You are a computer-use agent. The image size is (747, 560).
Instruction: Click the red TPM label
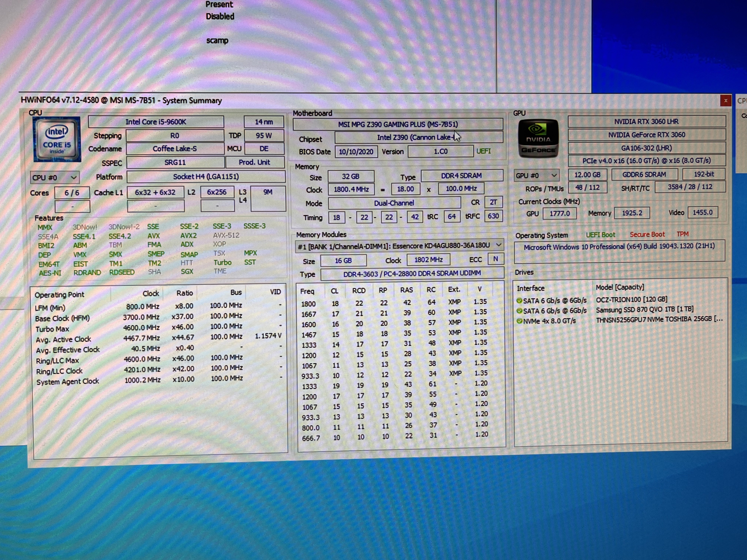pos(683,234)
